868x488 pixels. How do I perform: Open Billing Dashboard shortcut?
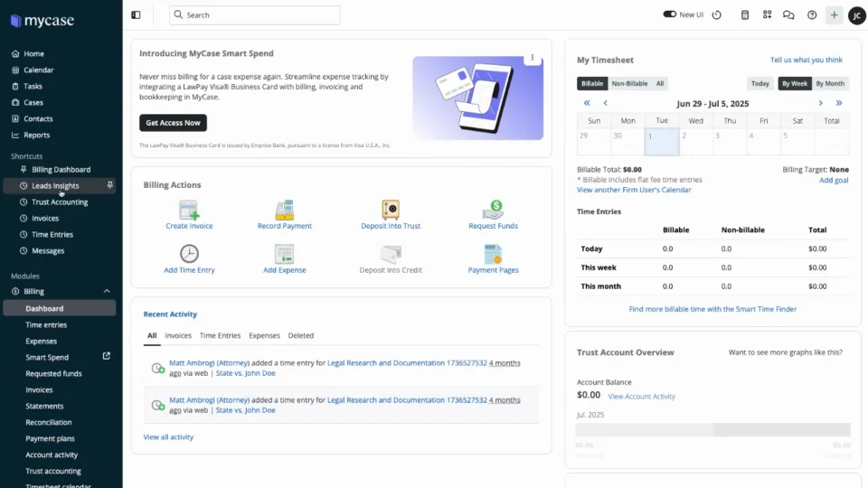click(x=61, y=169)
